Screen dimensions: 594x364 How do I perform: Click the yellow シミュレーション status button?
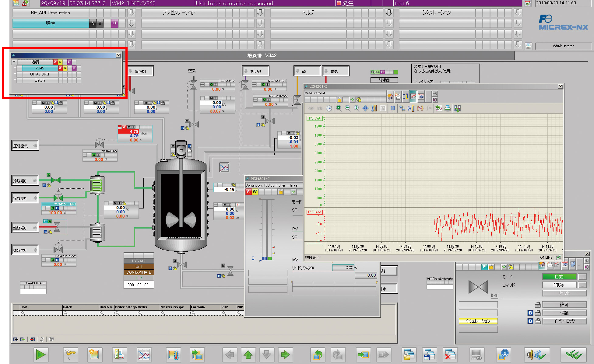pyautogui.click(x=478, y=321)
